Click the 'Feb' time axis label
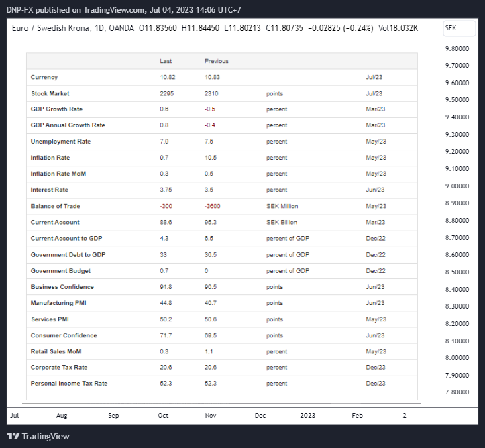This screenshot has width=485, height=448. tap(358, 416)
